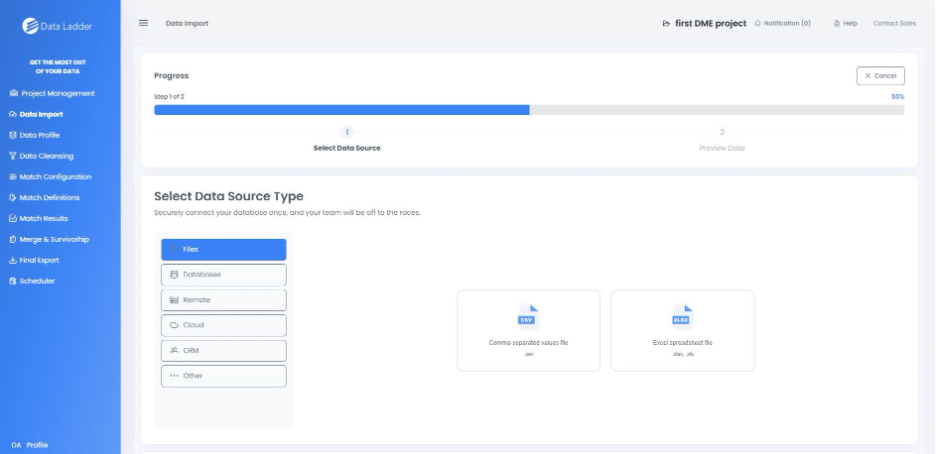Open Match Configuration page
Viewport: 936px width, 454px height.
pos(51,177)
